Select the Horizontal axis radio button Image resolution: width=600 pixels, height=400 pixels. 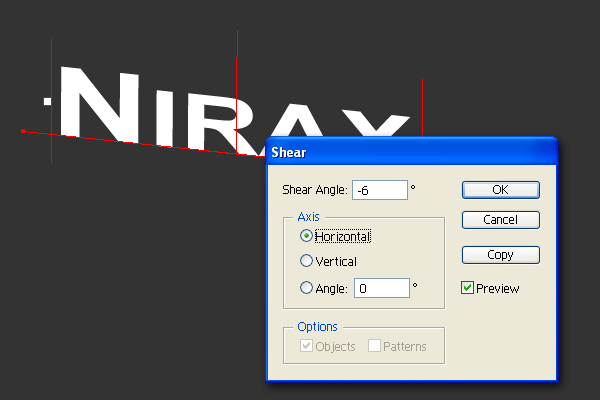pos(306,236)
